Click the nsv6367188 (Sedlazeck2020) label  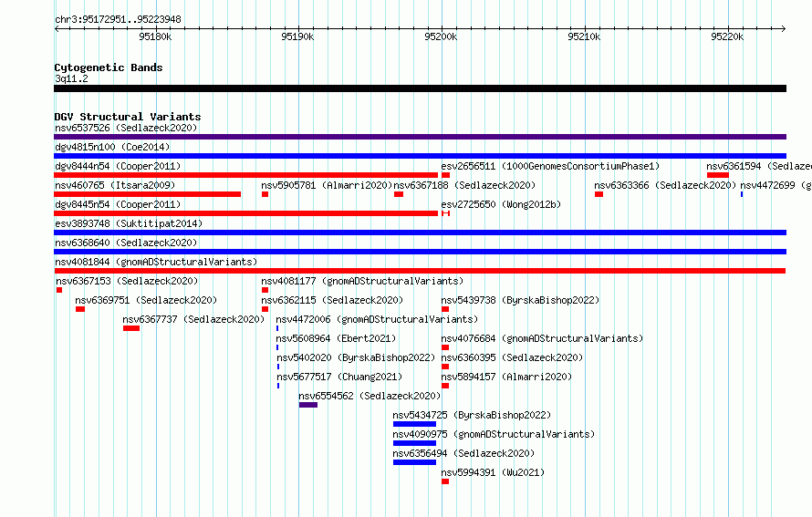pos(464,185)
